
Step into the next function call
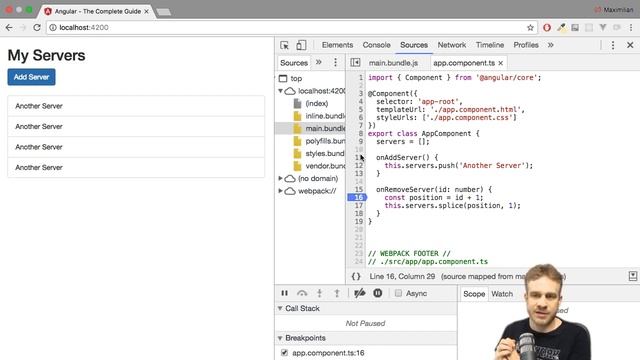[320, 293]
